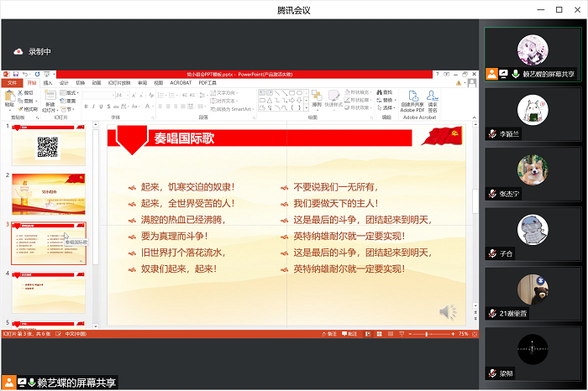Toggle 李麟兰's muted microphone icon
The width and height of the screenshot is (588, 391).
tap(493, 133)
